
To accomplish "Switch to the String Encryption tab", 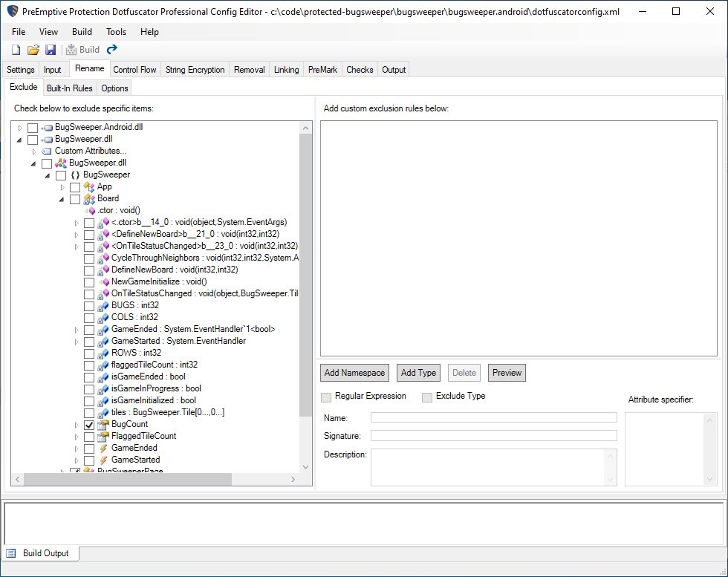I will coord(195,70).
